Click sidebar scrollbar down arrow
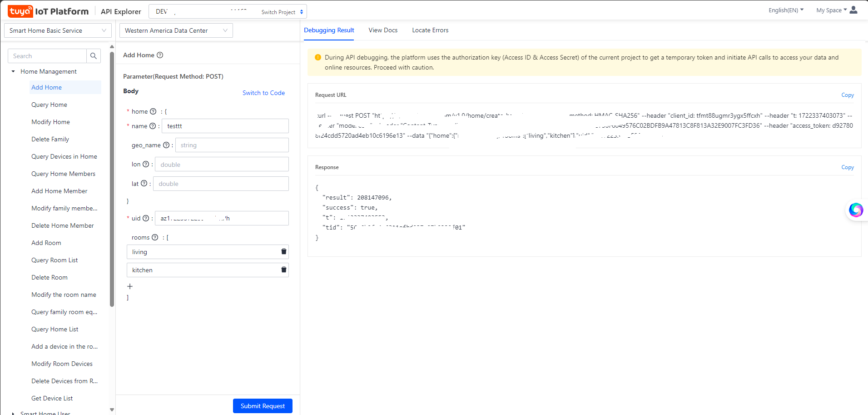 point(112,410)
